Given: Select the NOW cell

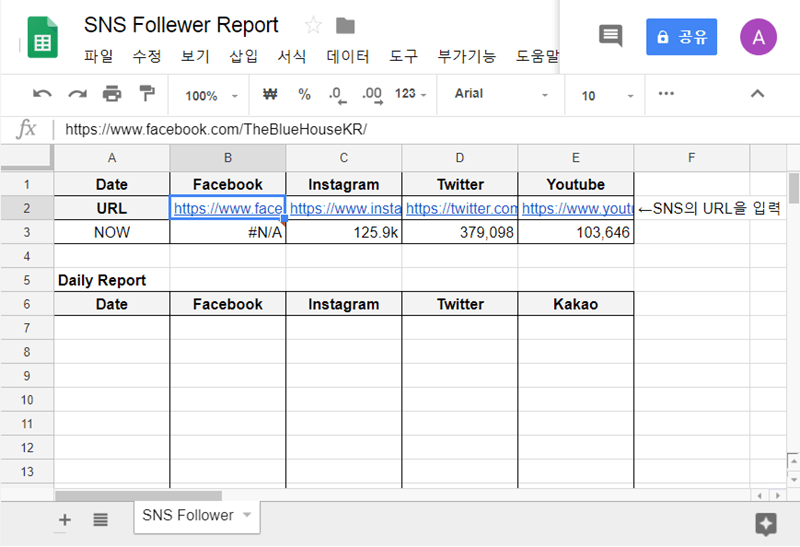Looking at the screenshot, I should click(x=112, y=232).
